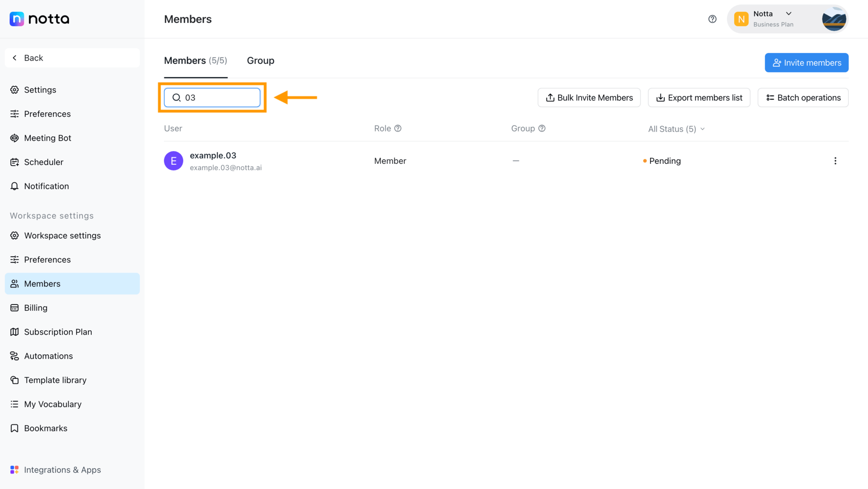Click the Notification bell icon
868x489 pixels.
(x=15, y=186)
